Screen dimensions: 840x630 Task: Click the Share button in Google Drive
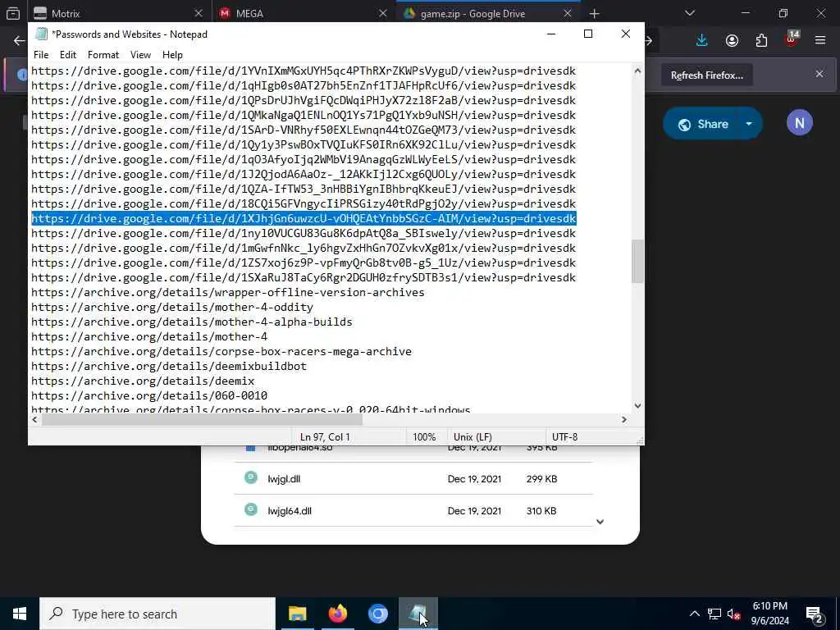tap(703, 124)
